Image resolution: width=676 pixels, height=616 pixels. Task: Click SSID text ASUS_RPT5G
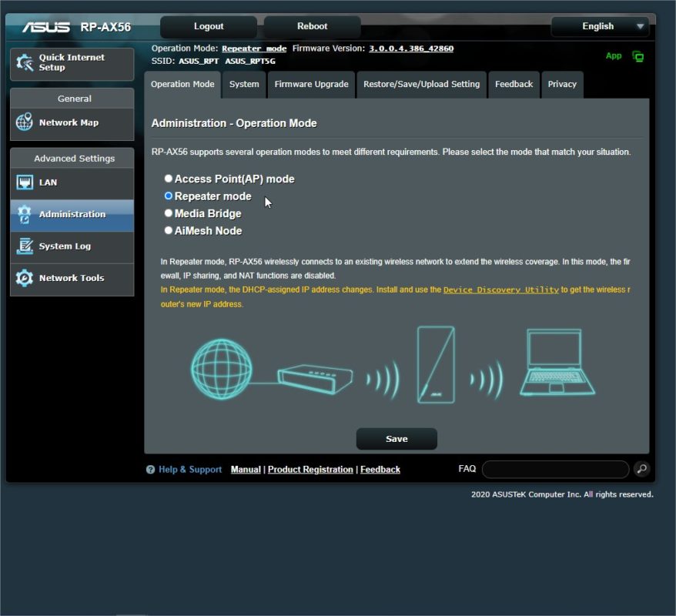(x=250, y=61)
